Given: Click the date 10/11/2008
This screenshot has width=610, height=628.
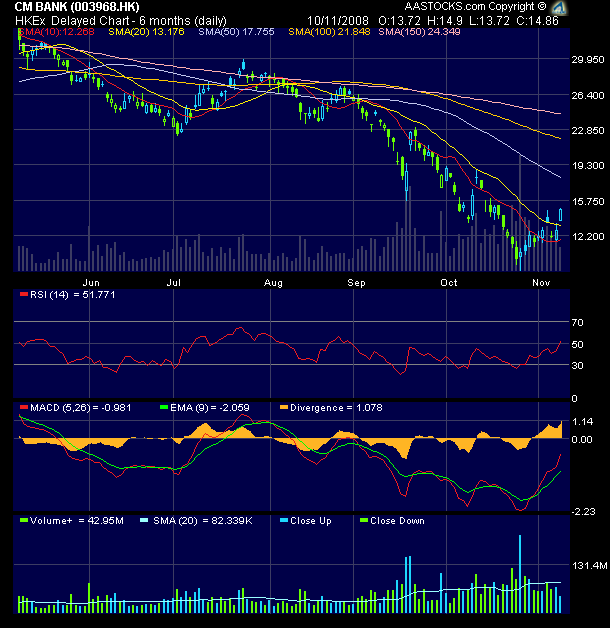Looking at the screenshot, I should 338,20.
